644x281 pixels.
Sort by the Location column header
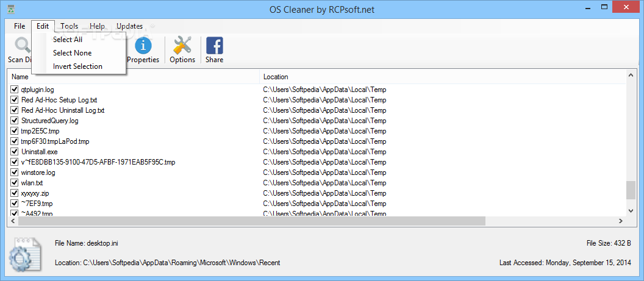(x=442, y=77)
